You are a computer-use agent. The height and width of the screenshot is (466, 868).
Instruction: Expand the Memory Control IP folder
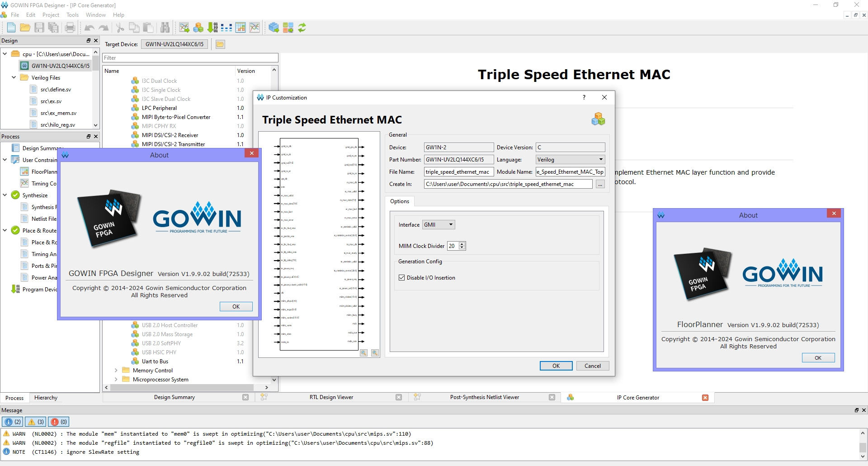click(x=116, y=371)
